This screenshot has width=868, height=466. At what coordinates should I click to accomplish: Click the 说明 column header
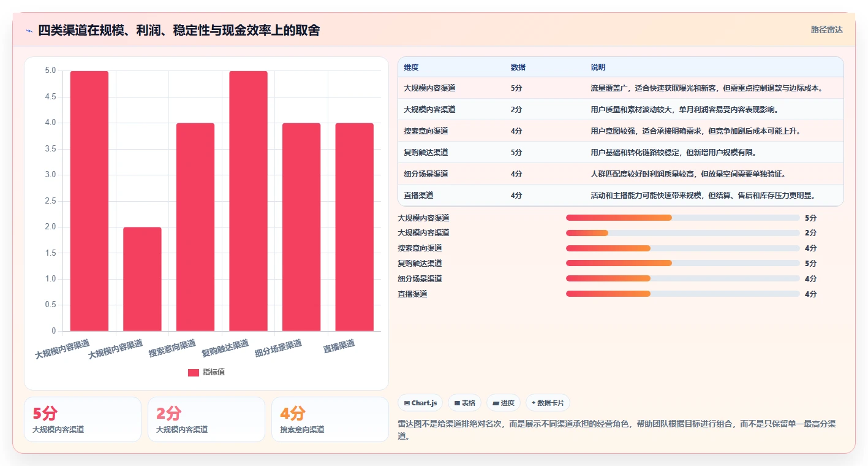pyautogui.click(x=598, y=67)
